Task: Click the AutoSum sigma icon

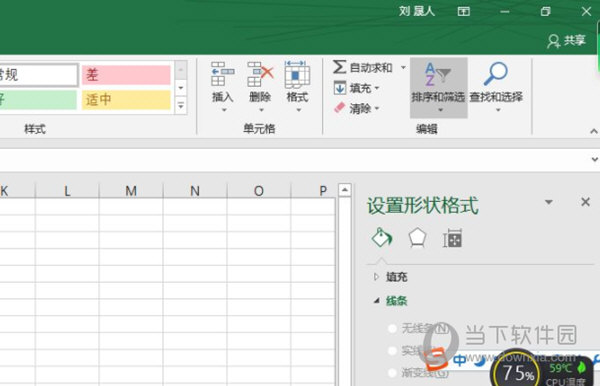Action: [x=339, y=67]
